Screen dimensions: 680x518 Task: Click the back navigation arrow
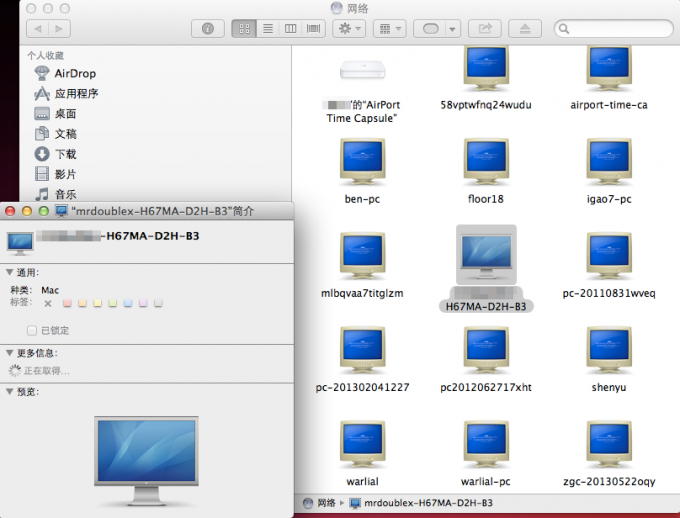(36, 29)
